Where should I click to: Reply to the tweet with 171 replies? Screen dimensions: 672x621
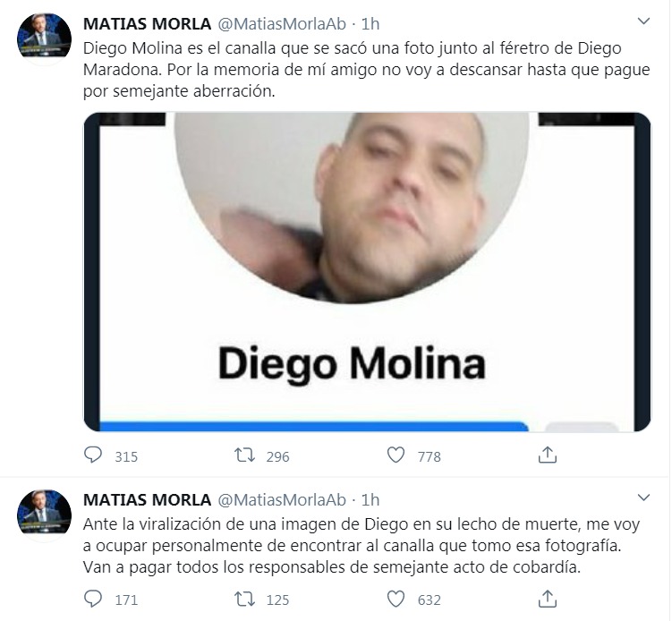click(93, 599)
